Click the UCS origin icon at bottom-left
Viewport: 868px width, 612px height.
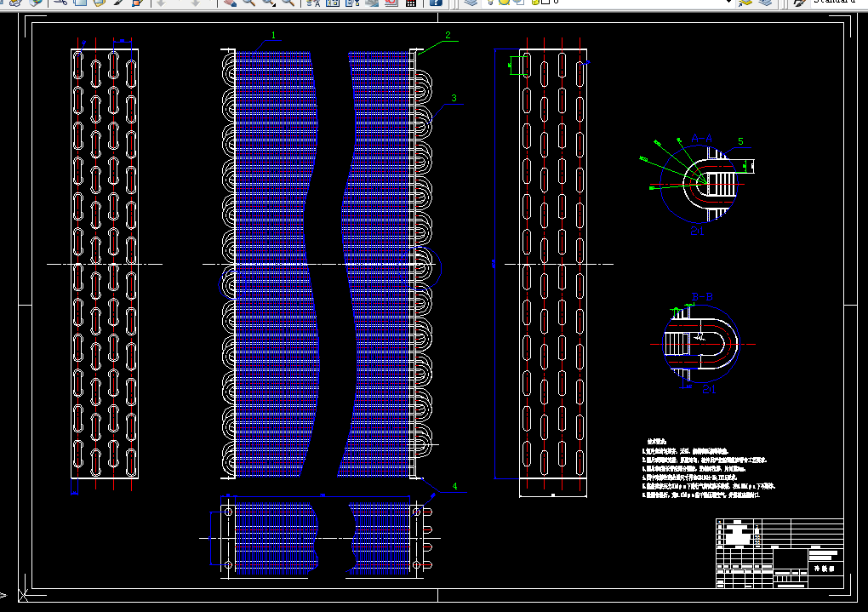(23, 596)
